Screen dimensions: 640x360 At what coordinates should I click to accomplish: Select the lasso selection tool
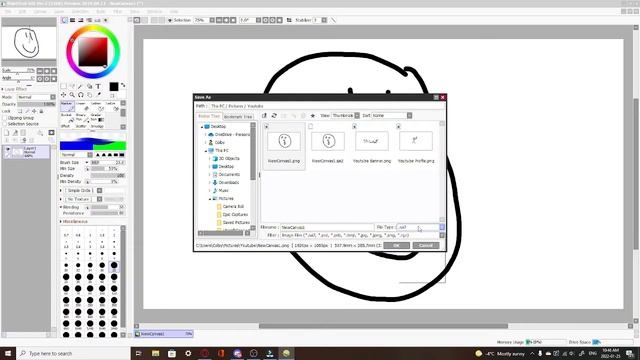(x=72, y=86)
